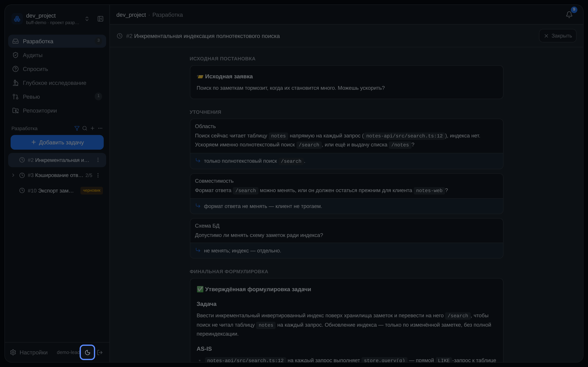The image size is (588, 367).
Task: Click dev_project breadcrumb link
Action: coord(131,15)
